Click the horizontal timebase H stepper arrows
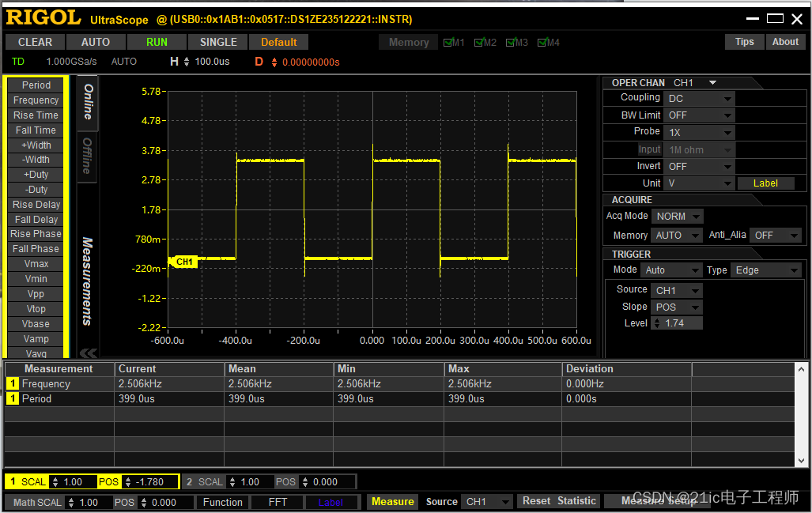This screenshot has height=513, width=812. [x=187, y=62]
